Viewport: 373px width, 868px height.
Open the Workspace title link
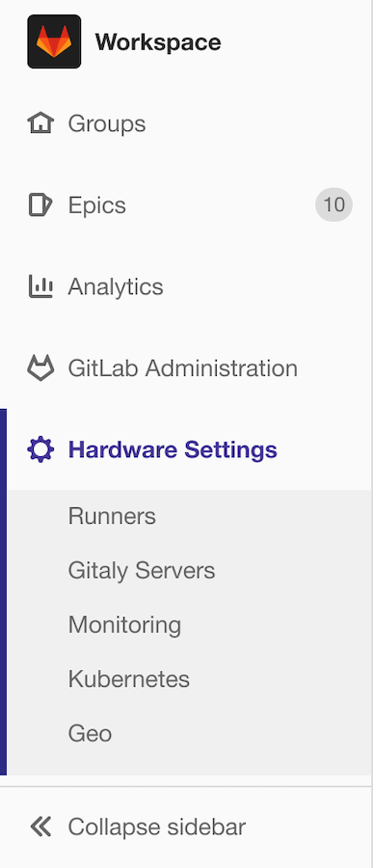tap(158, 42)
